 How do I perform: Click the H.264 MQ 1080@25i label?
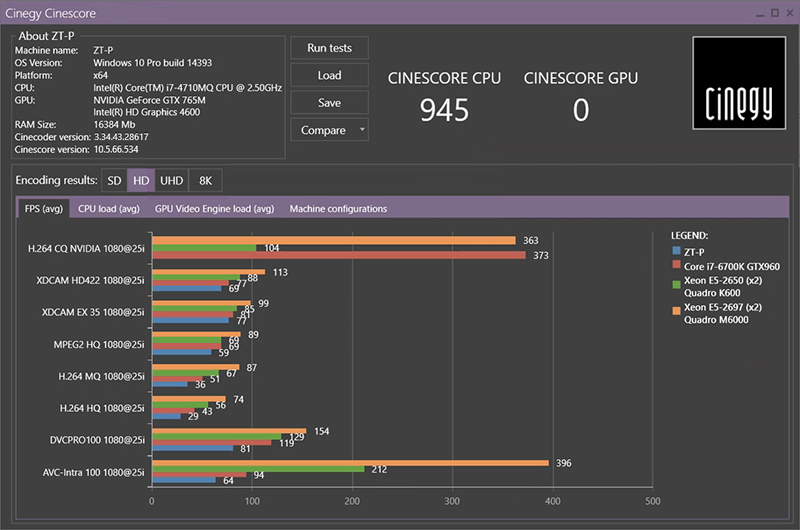click(x=102, y=376)
